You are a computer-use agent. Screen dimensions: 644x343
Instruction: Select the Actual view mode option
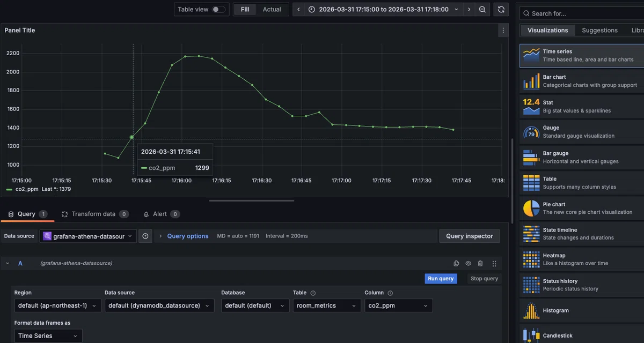tap(272, 10)
